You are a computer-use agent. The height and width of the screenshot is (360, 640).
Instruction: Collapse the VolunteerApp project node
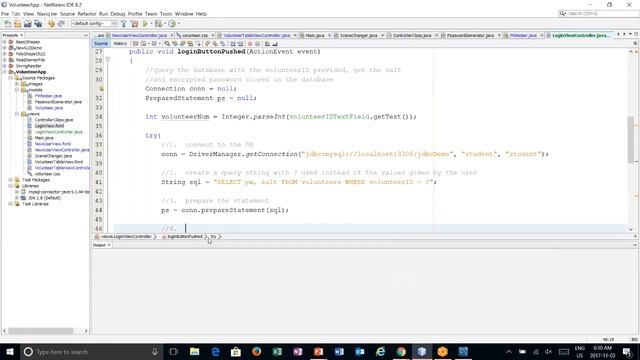[4, 72]
